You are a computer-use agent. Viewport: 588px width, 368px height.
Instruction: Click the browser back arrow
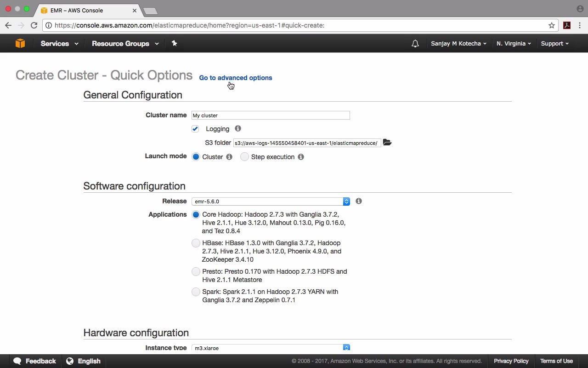[8, 25]
